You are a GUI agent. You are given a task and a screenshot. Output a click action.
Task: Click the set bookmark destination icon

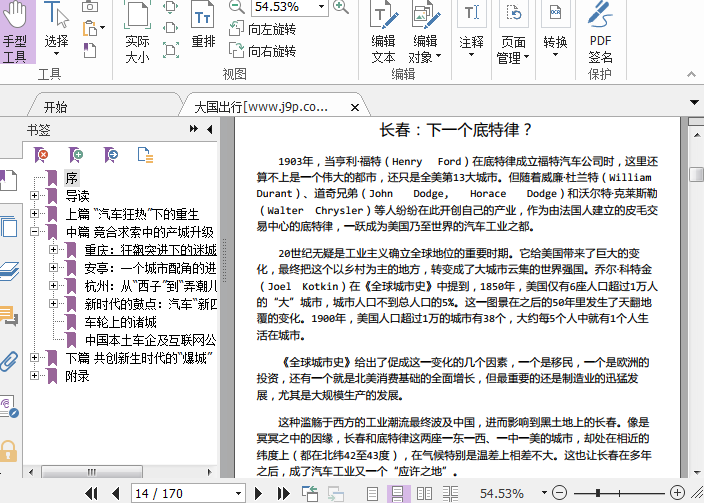pos(110,155)
